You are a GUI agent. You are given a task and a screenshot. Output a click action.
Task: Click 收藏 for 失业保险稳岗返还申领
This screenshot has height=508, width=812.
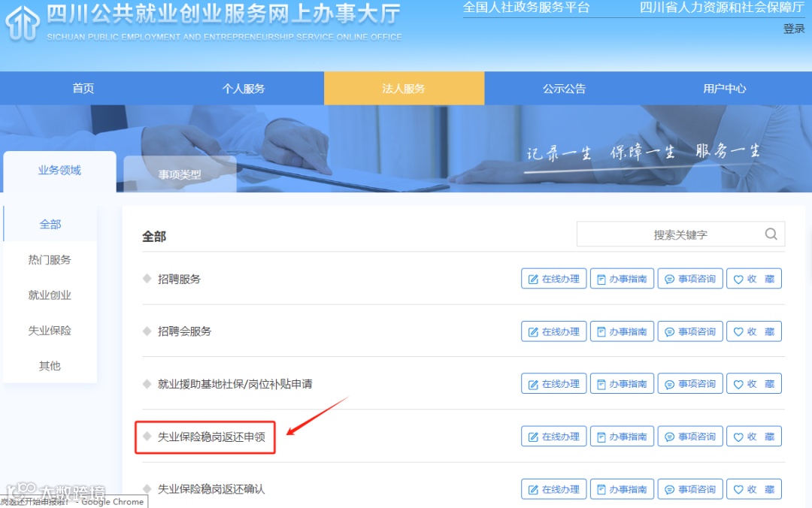753,437
